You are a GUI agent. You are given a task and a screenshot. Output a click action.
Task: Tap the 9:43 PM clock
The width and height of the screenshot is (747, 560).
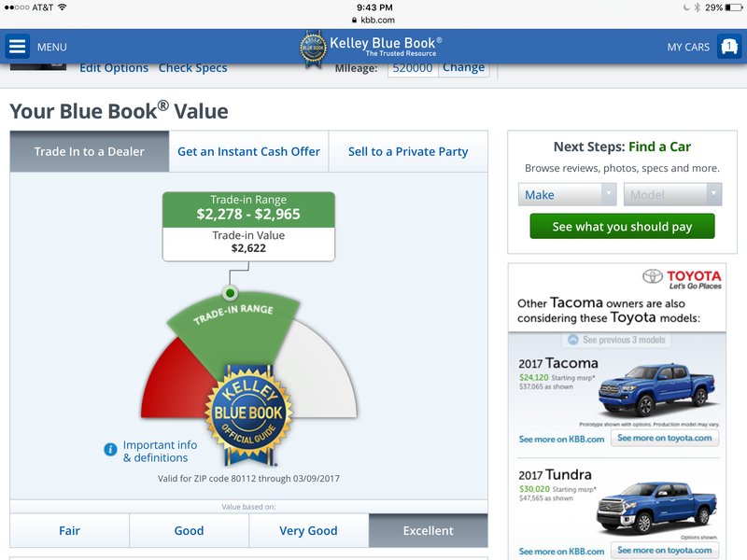(374, 7)
